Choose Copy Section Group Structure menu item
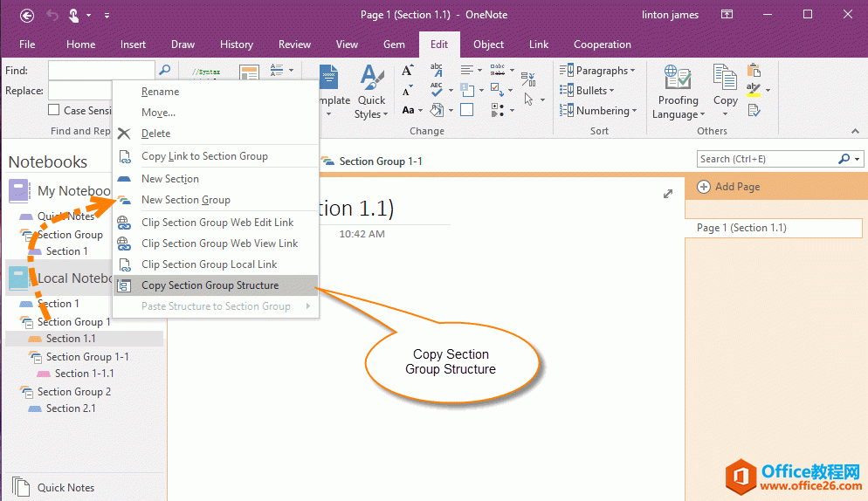This screenshot has height=501, width=868. [216, 285]
